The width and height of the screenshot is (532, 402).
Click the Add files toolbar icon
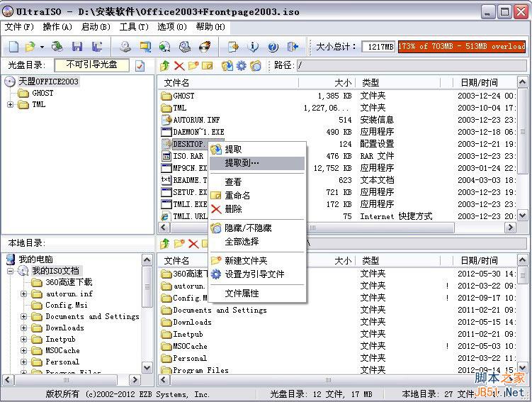[233, 47]
